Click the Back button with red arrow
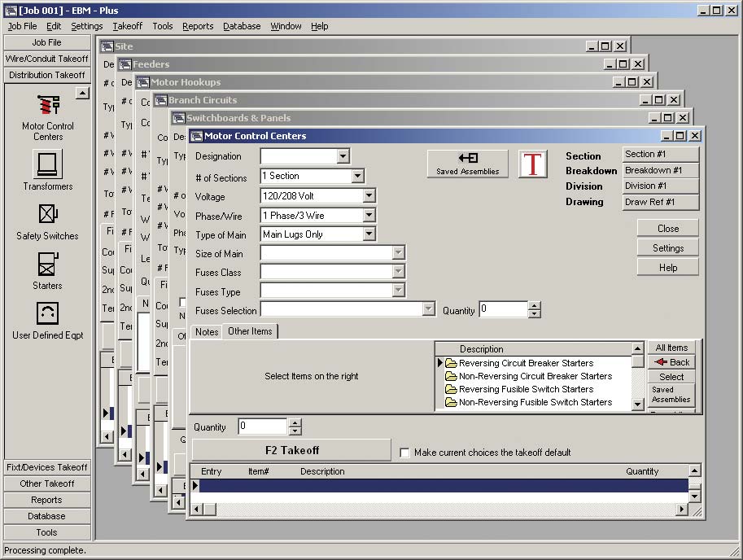 (672, 362)
